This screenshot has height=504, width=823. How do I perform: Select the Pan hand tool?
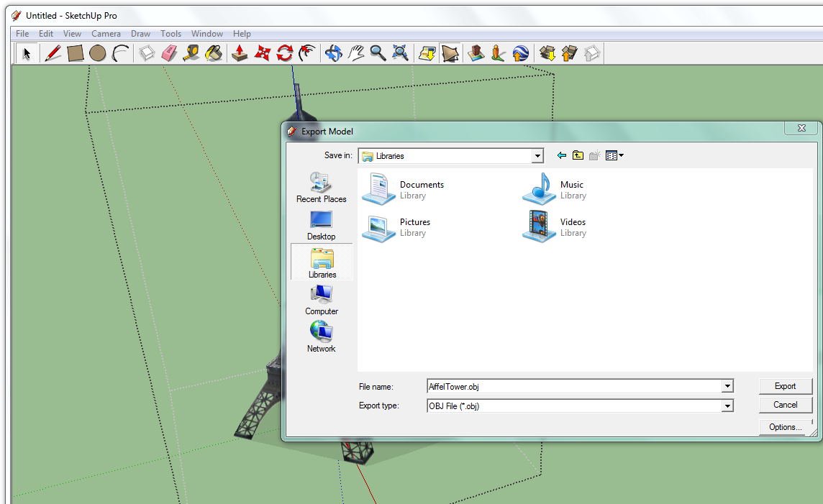coord(356,53)
